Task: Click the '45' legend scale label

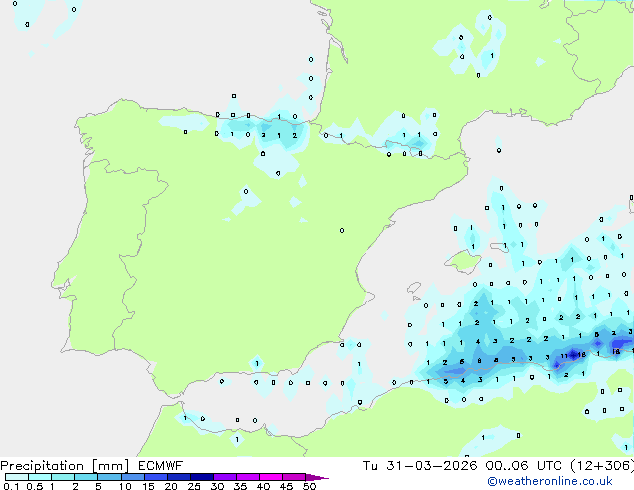Action: click(286, 486)
